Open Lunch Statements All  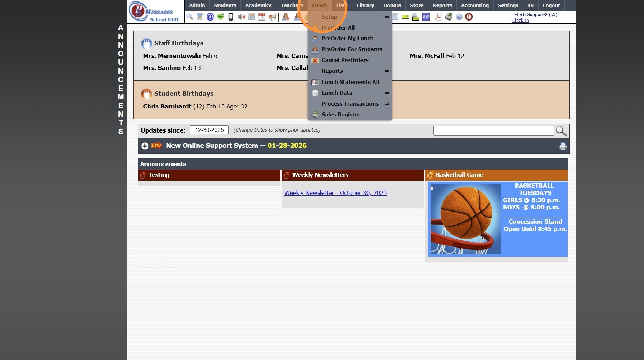point(350,82)
